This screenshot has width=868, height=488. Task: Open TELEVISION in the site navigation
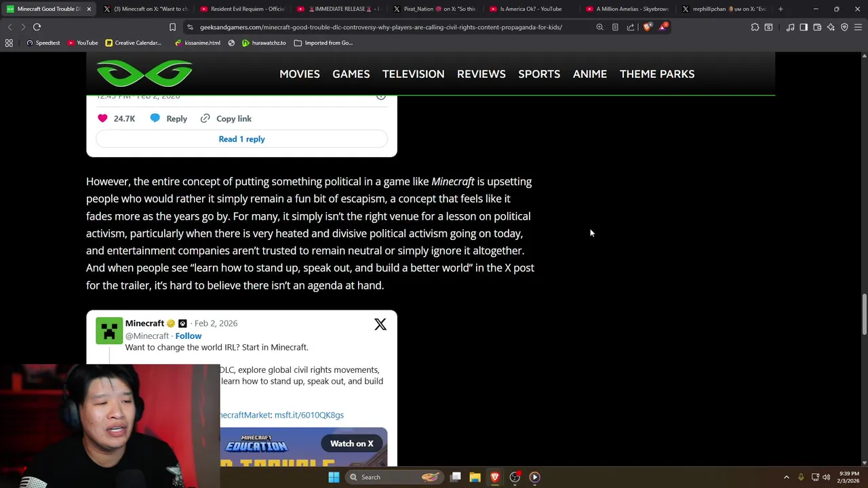414,74
